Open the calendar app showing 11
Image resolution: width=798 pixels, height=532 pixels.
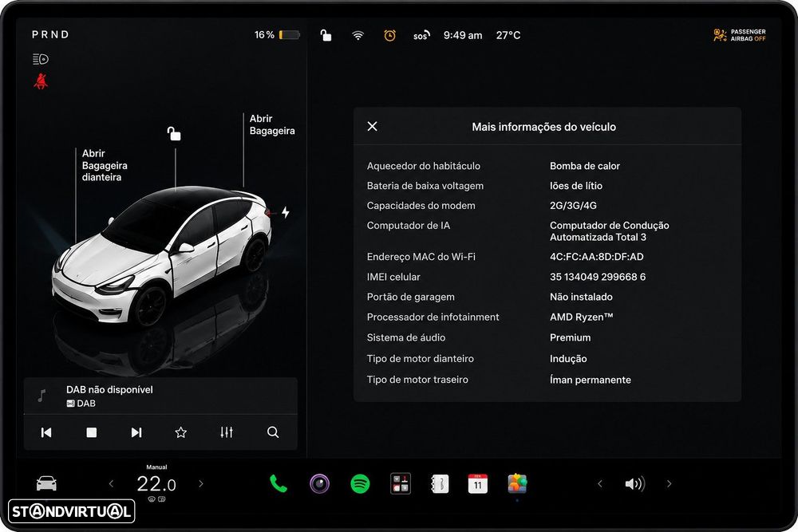point(477,483)
